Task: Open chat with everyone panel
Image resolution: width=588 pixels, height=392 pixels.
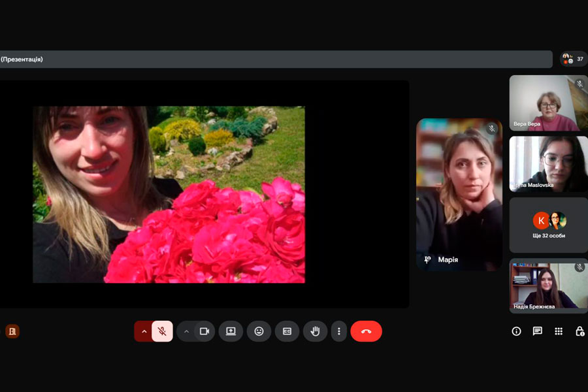Action: 538,331
